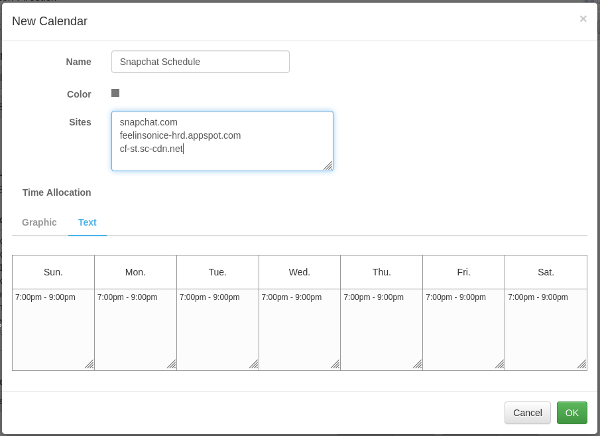Open the calendar color swatch

click(x=115, y=93)
